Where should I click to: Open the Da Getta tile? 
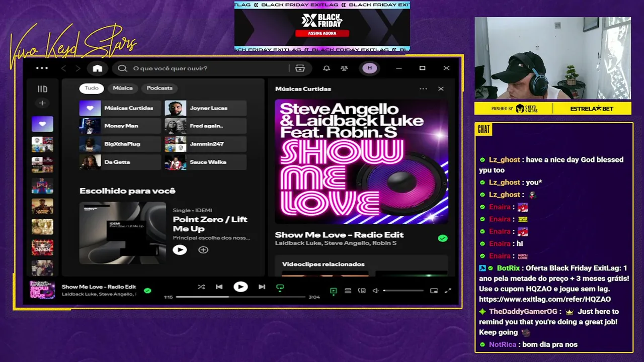120,162
